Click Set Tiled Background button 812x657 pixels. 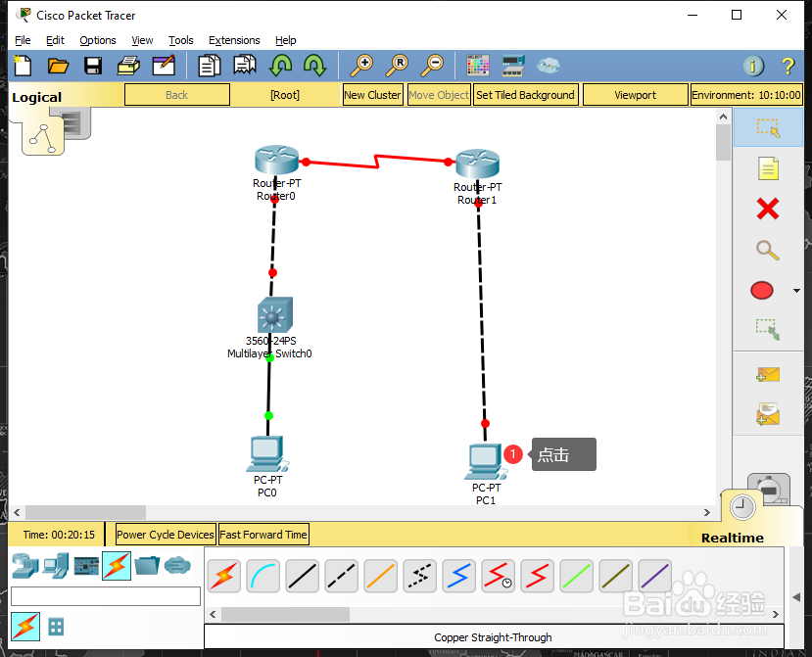click(525, 95)
